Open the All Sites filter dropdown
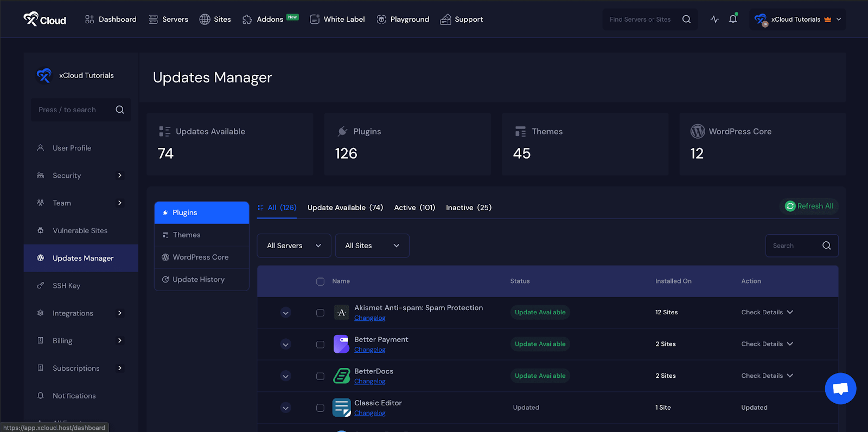The width and height of the screenshot is (868, 432). tap(372, 246)
